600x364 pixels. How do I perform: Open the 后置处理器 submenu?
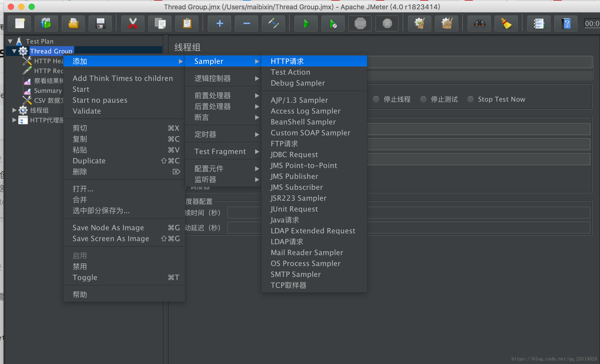[x=223, y=106]
